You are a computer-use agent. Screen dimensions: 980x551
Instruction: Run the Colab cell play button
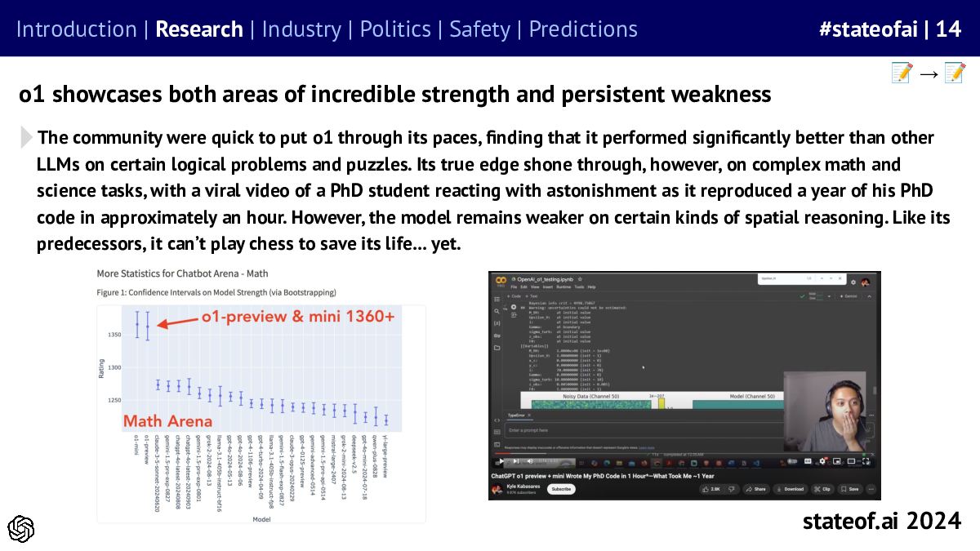[514, 307]
